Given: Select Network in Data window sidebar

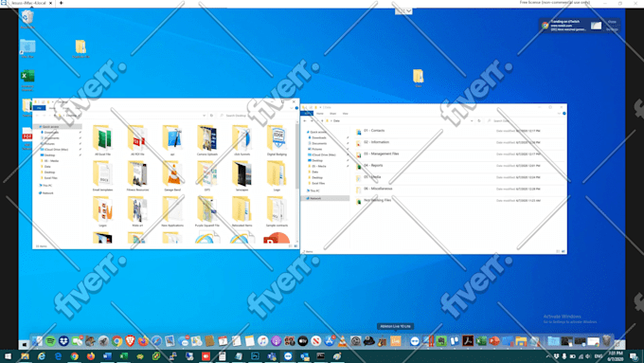Looking at the screenshot, I should [x=326, y=198].
